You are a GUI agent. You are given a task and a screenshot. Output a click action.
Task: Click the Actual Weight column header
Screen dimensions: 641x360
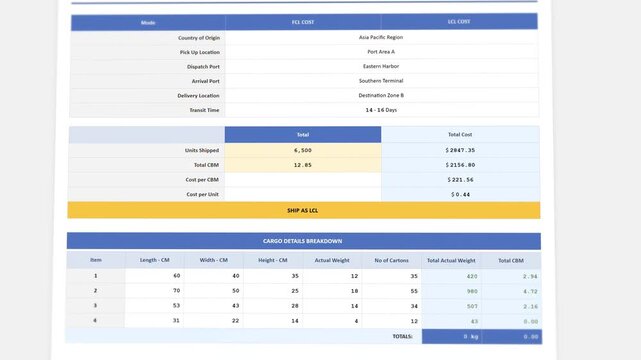point(332,260)
